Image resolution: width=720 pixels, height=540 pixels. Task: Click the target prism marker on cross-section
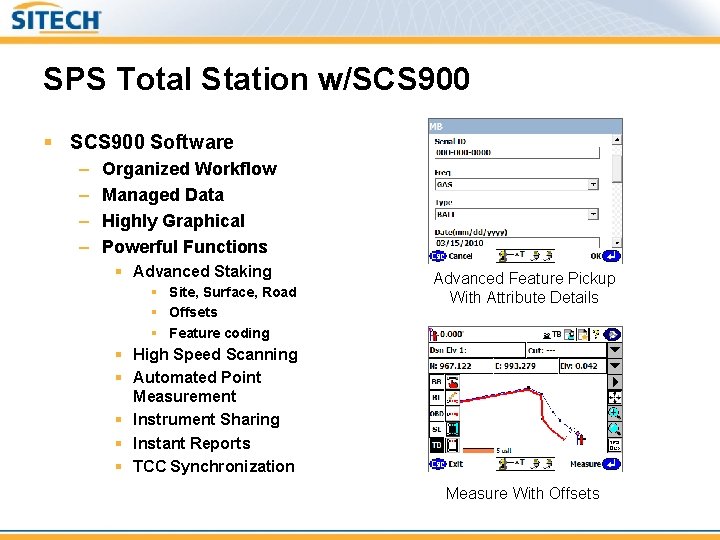tap(580, 439)
